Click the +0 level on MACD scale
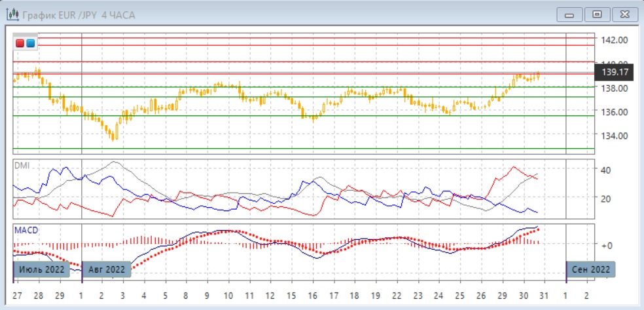Image resolution: width=644 pixels, height=310 pixels. (x=607, y=245)
